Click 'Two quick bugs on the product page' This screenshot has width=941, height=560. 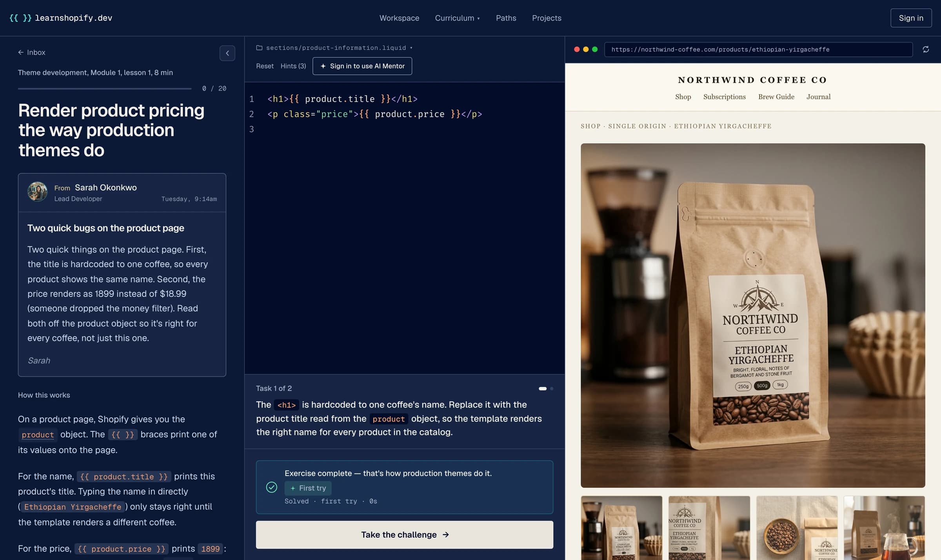(x=105, y=228)
